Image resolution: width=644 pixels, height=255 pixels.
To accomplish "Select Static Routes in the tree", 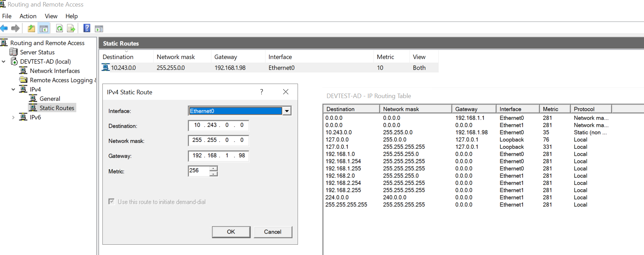I will [x=57, y=108].
